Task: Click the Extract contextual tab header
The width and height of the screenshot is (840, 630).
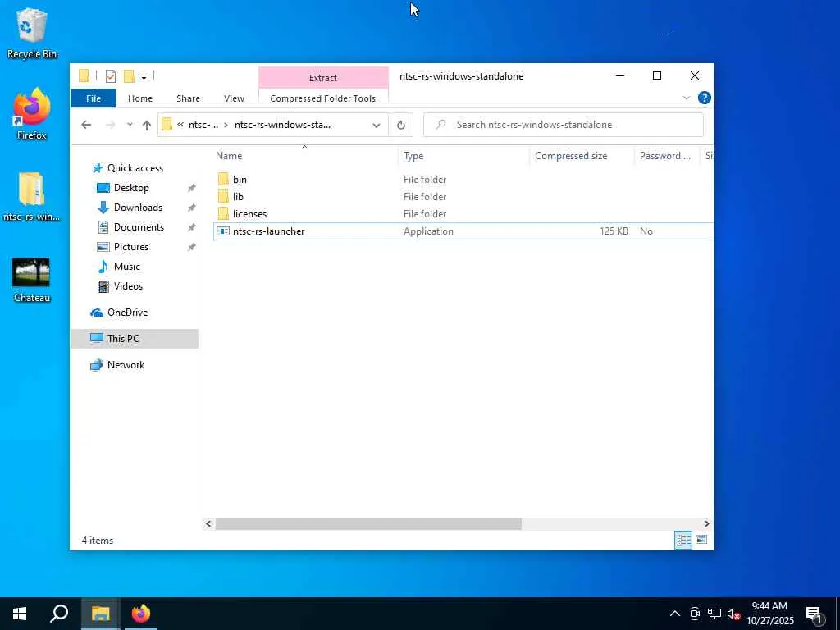Action: click(323, 78)
